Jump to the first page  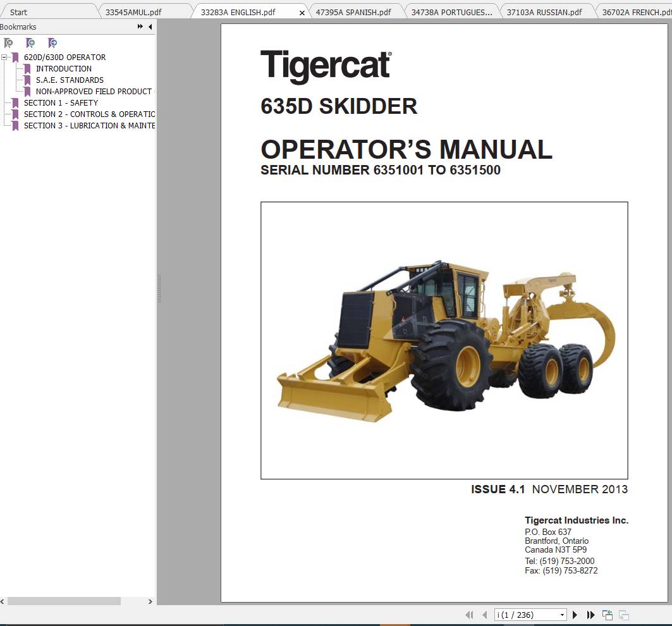tap(470, 615)
